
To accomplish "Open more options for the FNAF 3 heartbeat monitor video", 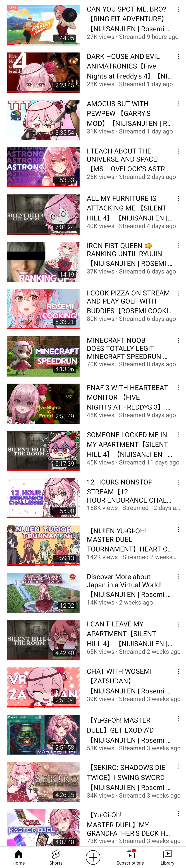I will [x=179, y=388].
